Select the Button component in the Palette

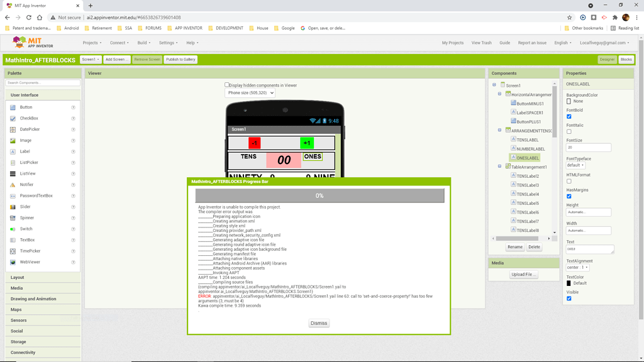27,107
